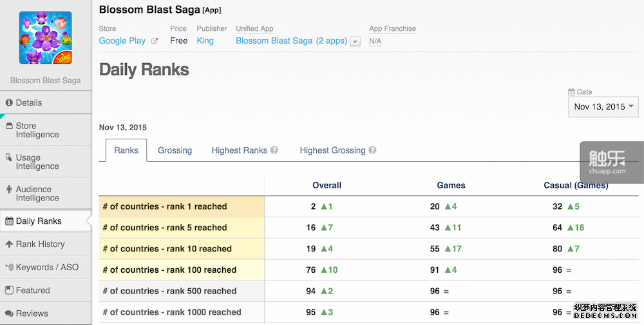Viewport: 644px width, 325px height.
Task: Click Casual value 32 for rank 1
Action: (x=557, y=206)
